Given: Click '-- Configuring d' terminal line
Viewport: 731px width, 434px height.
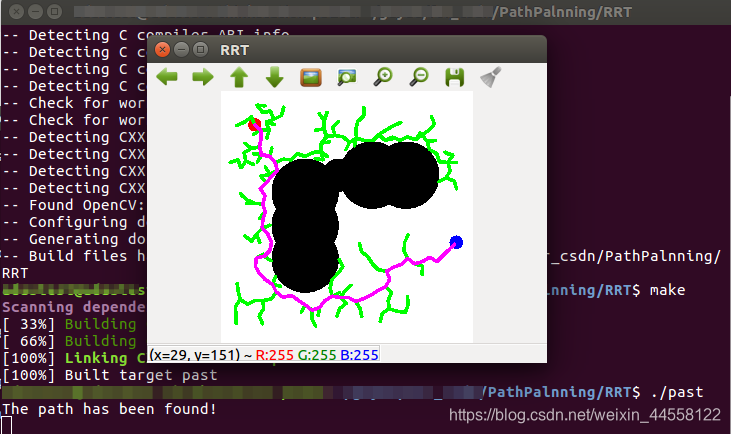Looking at the screenshot, I should (x=74, y=222).
